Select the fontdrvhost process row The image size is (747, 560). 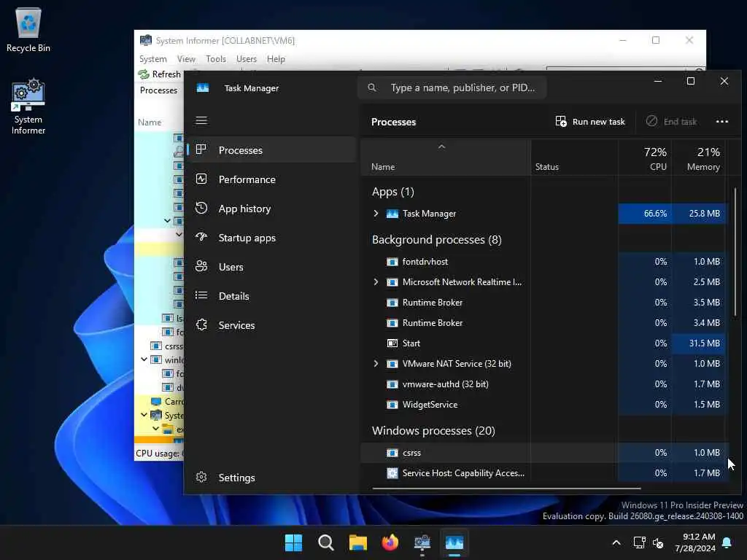pos(543,262)
